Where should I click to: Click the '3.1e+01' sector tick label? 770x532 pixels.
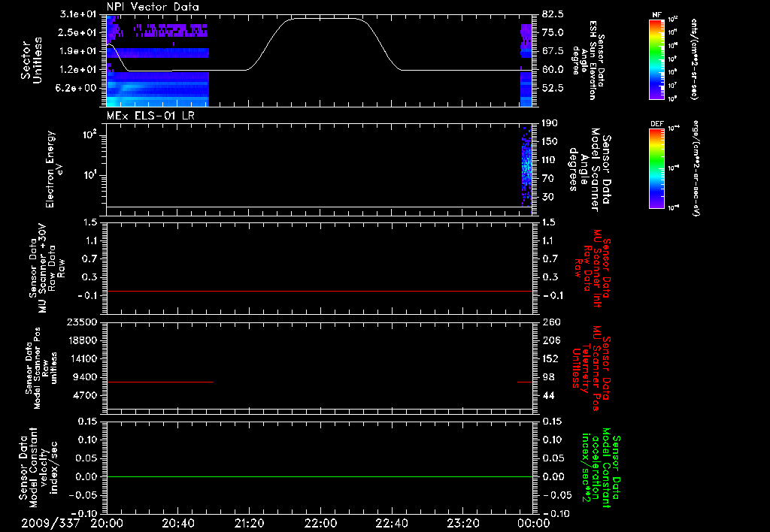pyautogui.click(x=78, y=14)
